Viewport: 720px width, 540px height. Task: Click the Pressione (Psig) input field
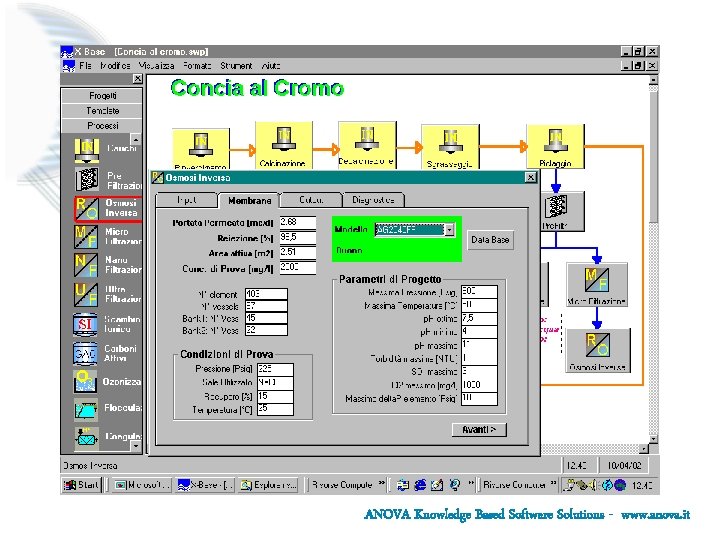click(275, 369)
